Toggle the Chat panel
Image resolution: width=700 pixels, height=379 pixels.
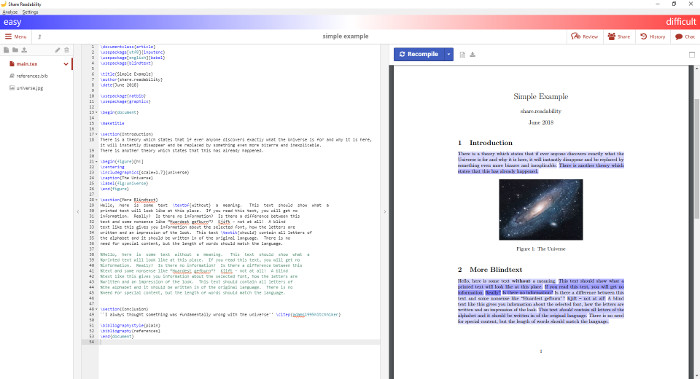(x=685, y=37)
